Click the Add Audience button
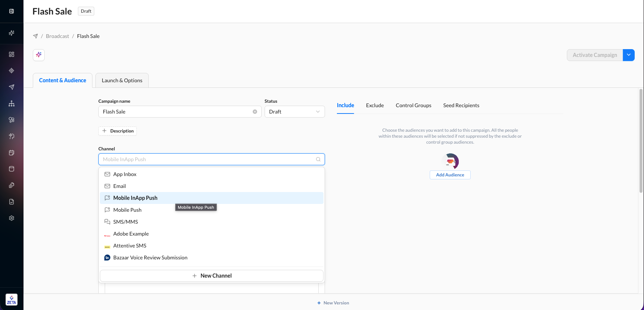The width and height of the screenshot is (644, 310). coord(450,175)
